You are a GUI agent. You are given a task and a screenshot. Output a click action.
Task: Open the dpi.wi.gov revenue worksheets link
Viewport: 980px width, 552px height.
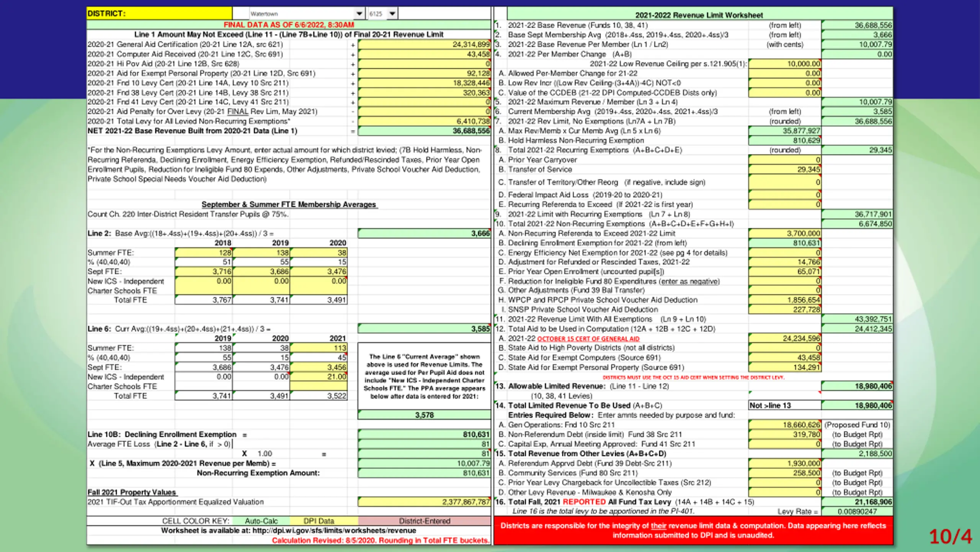pos(334,531)
